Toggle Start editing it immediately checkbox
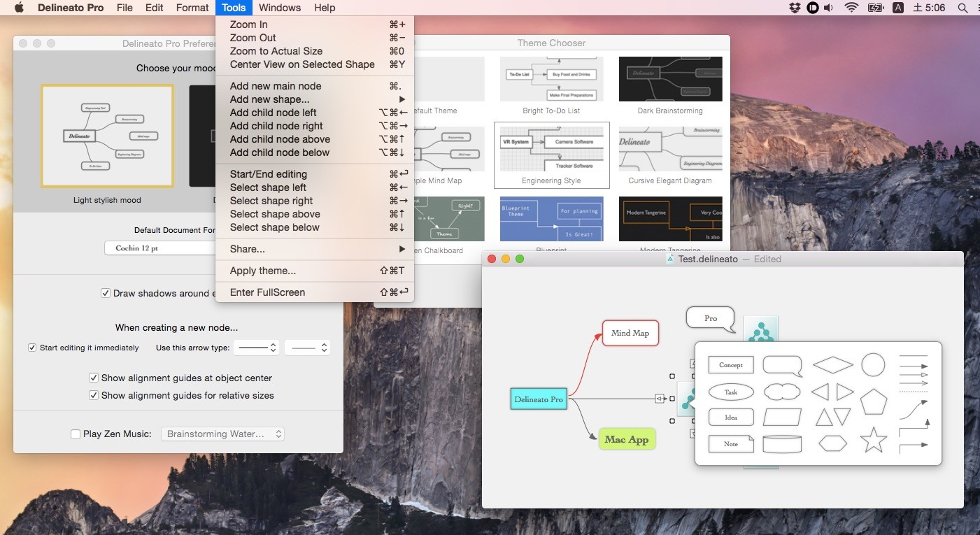Image resolution: width=980 pixels, height=535 pixels. [32, 348]
